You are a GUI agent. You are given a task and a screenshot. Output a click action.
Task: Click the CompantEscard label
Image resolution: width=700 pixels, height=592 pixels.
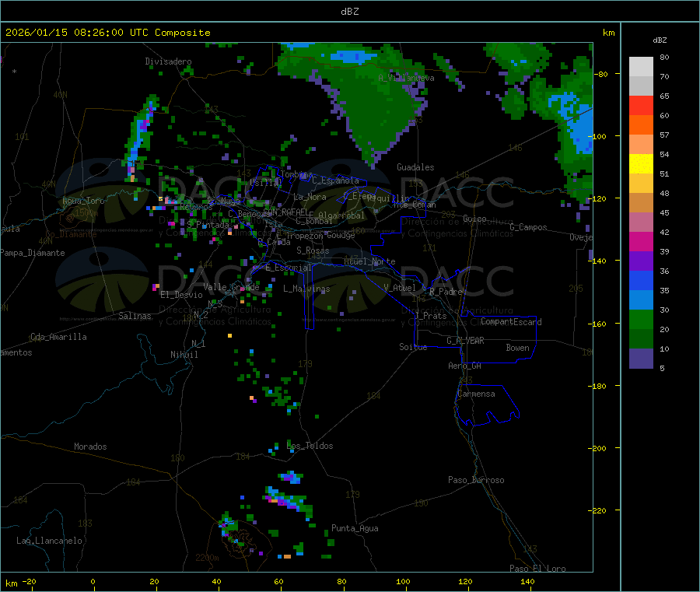point(511,322)
